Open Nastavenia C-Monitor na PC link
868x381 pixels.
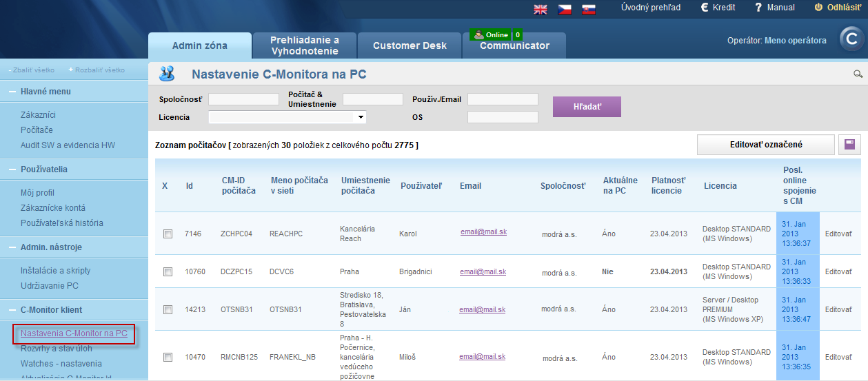coord(74,333)
